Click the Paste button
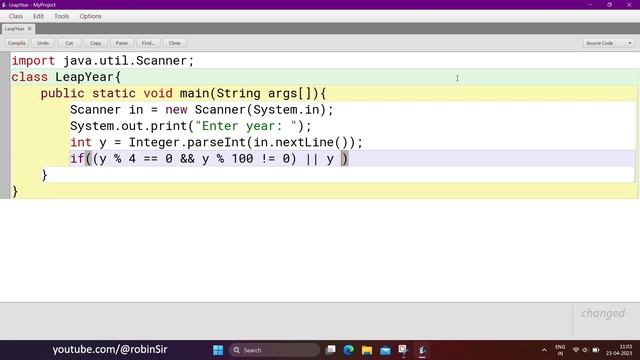 point(122,43)
